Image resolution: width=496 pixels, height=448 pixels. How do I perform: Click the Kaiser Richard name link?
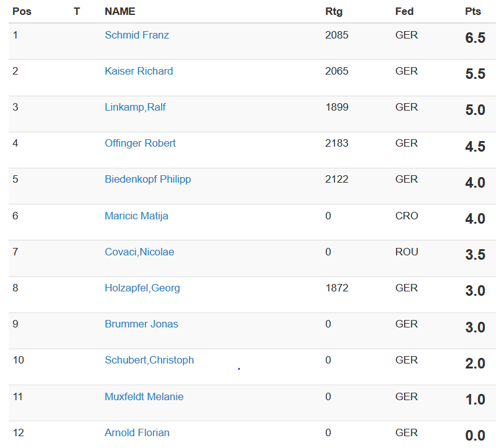click(x=139, y=71)
